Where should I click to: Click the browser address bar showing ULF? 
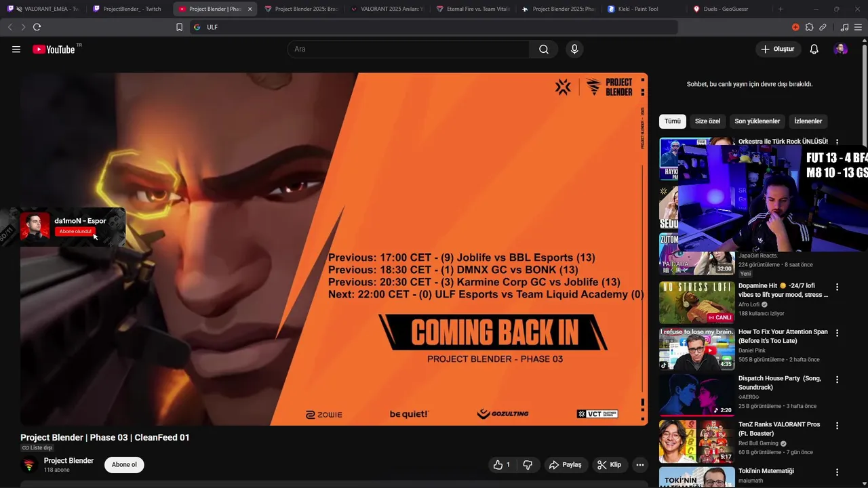pyautogui.click(x=434, y=27)
